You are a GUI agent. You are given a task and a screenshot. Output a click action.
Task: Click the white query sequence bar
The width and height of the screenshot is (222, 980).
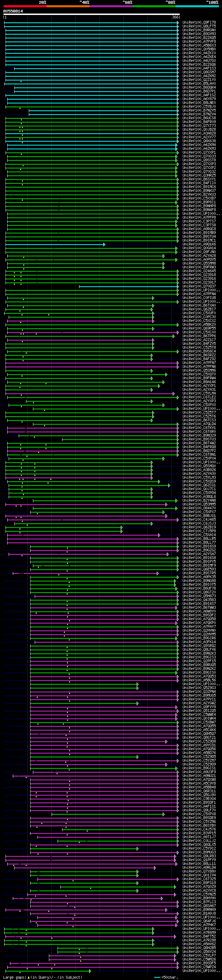click(x=92, y=14)
